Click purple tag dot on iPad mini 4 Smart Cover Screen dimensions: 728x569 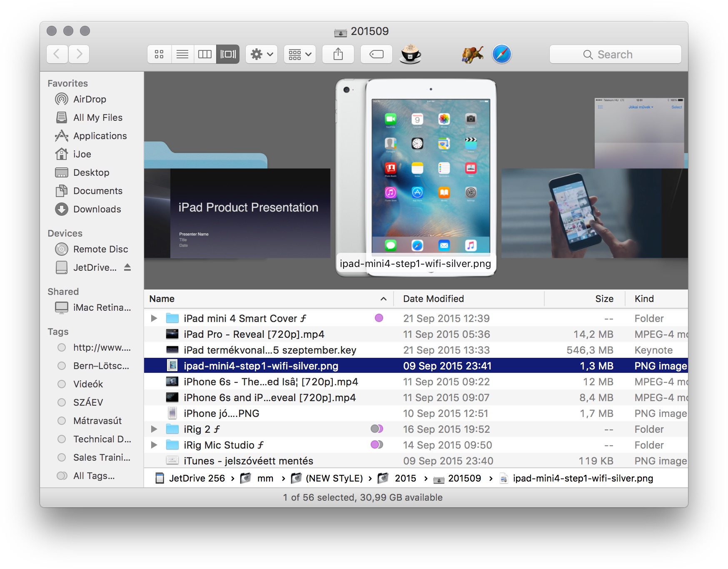(379, 318)
